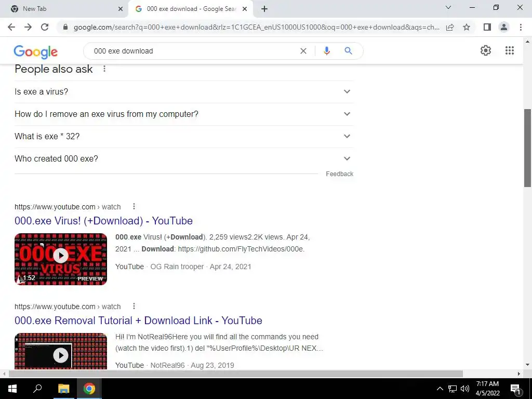This screenshot has height=399, width=532.
Task: Select the 000 exe download Google Search tab
Action: (191, 9)
